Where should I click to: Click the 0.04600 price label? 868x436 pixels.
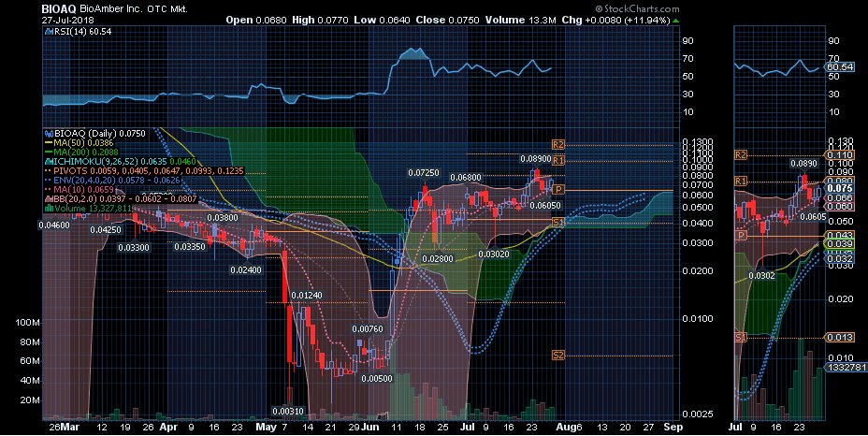click(54, 225)
